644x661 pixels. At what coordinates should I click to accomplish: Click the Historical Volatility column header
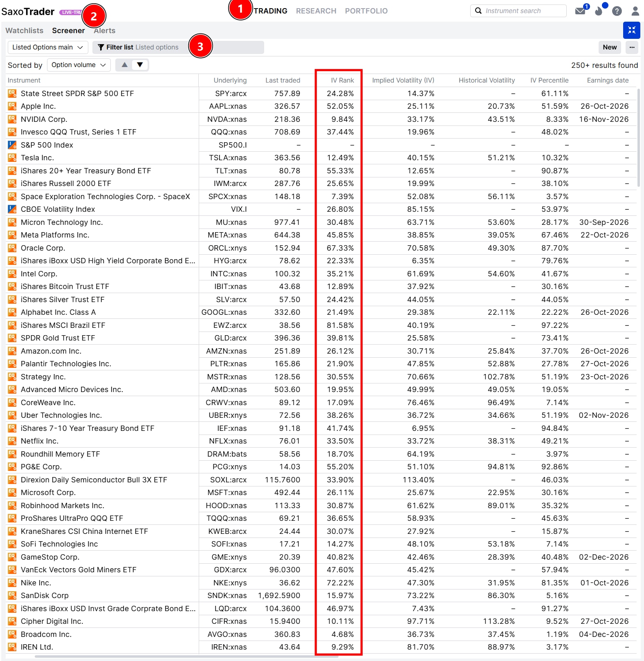[x=487, y=81]
